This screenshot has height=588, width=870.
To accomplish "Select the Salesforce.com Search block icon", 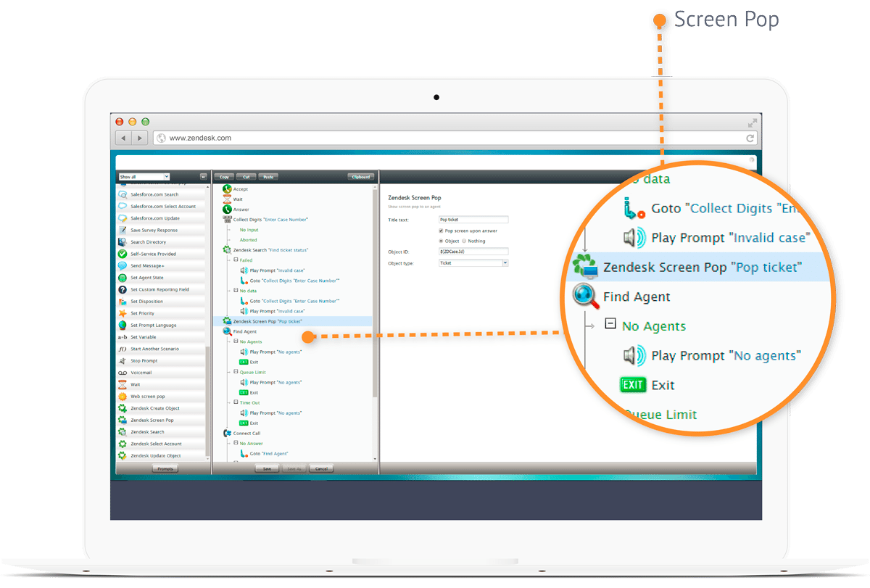I will 123,194.
